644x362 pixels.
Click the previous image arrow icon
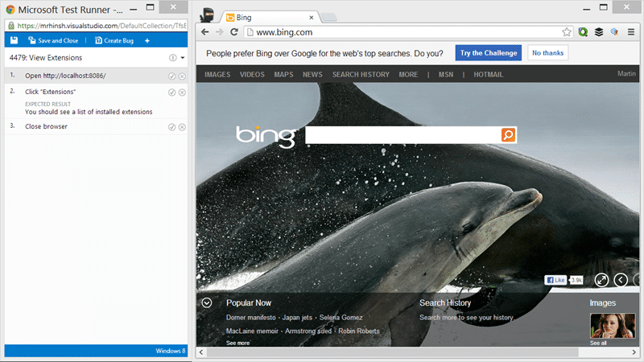coord(621,280)
